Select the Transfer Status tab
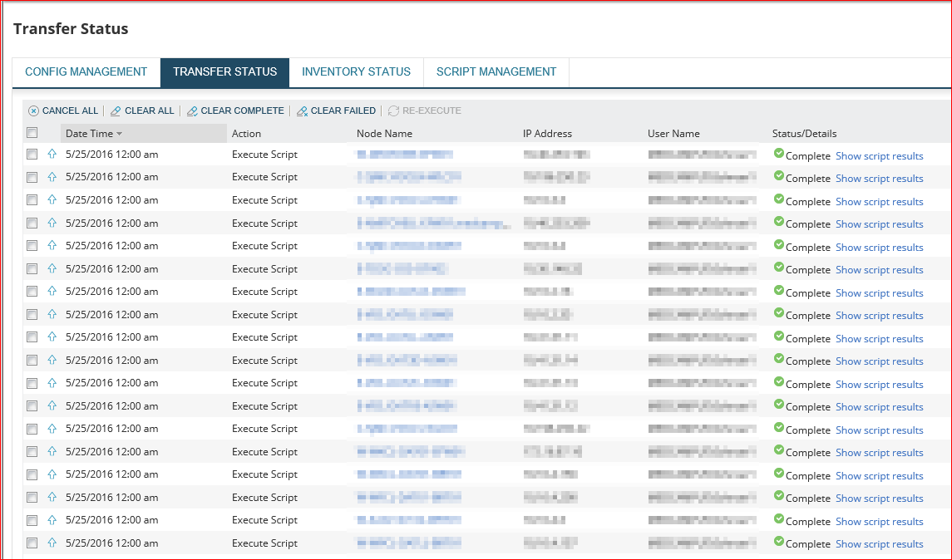The image size is (952, 560). click(224, 72)
